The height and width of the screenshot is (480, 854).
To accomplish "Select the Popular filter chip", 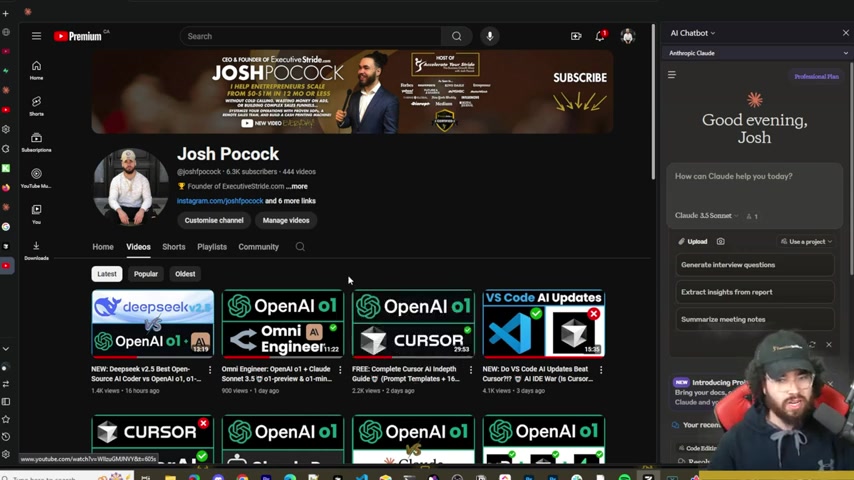I will [x=146, y=274].
